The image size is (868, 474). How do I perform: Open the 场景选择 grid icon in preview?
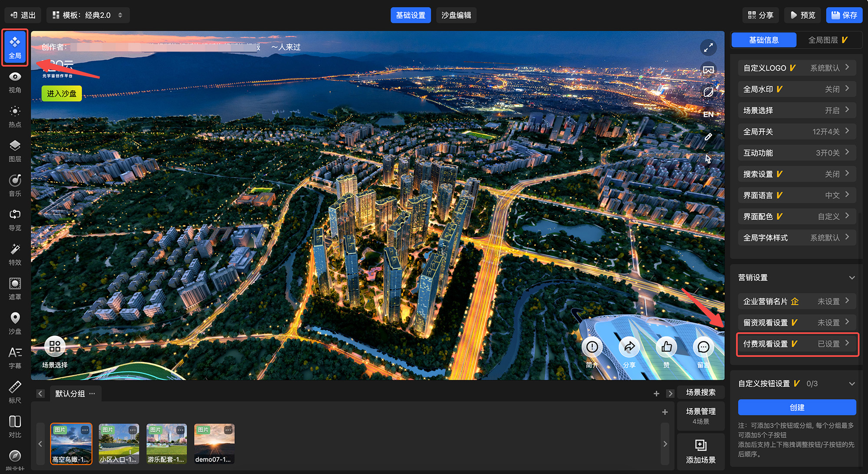point(55,346)
